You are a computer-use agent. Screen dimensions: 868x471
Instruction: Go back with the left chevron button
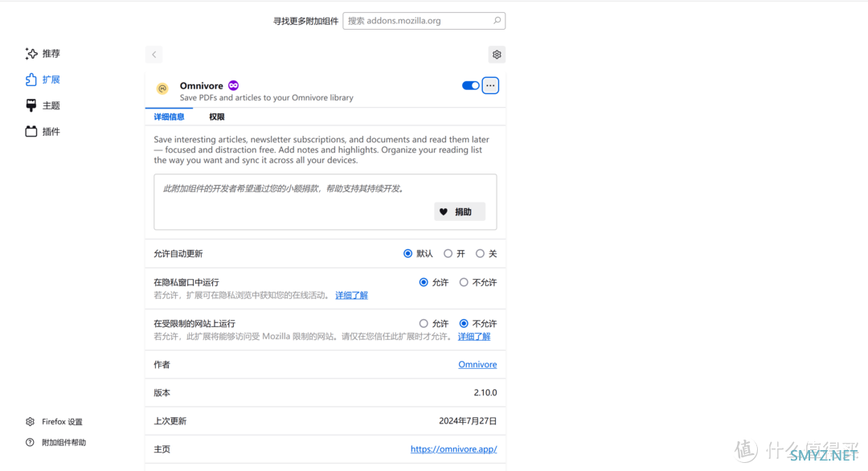(154, 54)
